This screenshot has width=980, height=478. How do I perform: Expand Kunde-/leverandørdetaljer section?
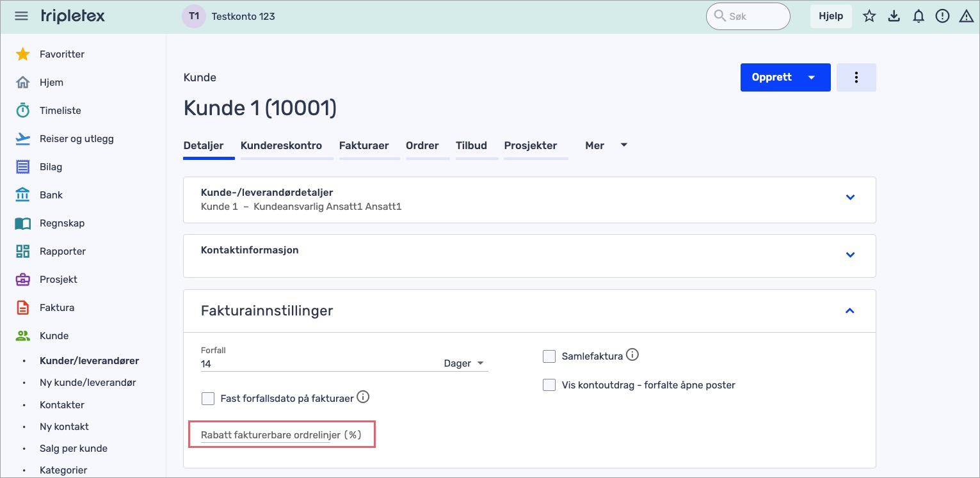pos(850,197)
